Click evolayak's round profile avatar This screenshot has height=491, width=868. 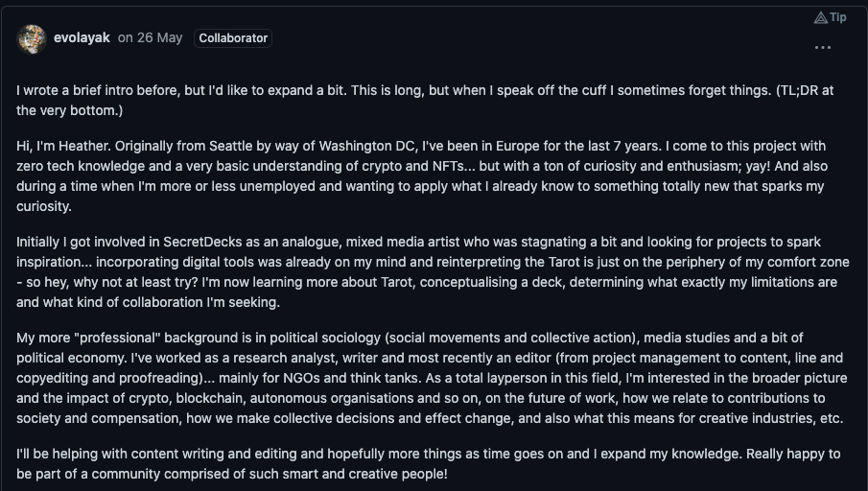pyautogui.click(x=32, y=38)
